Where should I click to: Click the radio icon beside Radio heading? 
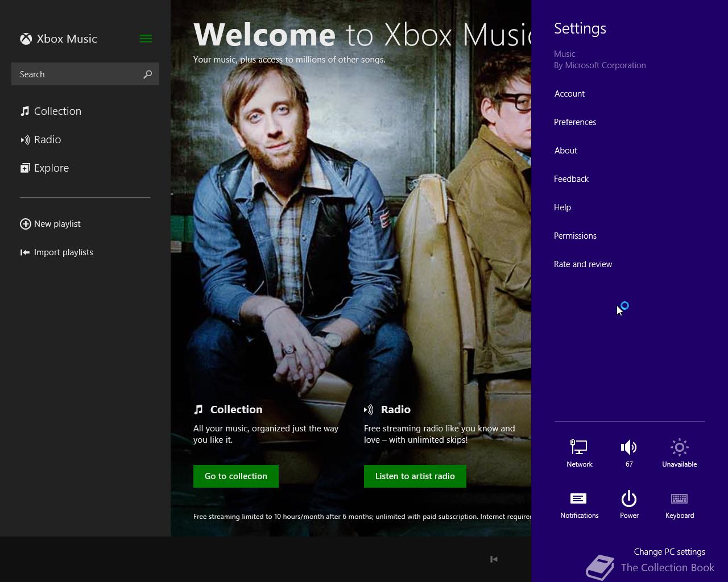[x=369, y=410]
